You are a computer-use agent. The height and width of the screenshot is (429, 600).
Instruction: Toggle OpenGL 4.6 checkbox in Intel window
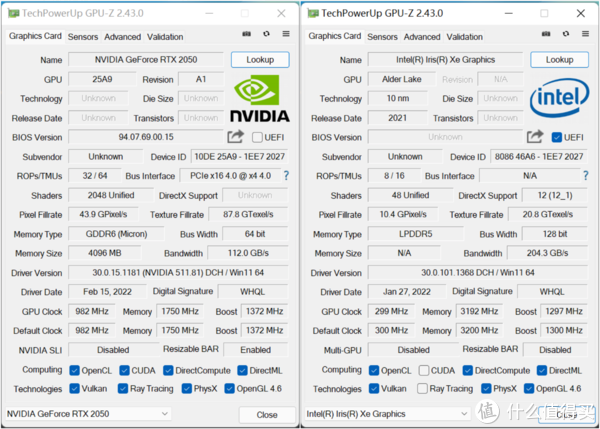529,389
